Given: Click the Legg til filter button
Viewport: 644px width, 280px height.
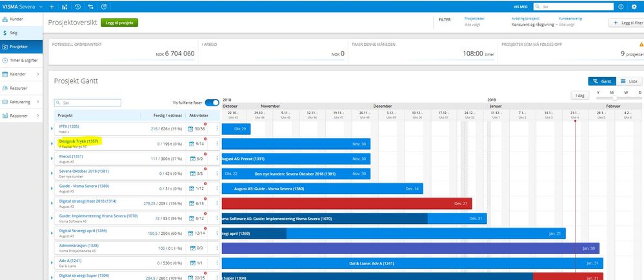Looking at the screenshot, I should point(627,23).
